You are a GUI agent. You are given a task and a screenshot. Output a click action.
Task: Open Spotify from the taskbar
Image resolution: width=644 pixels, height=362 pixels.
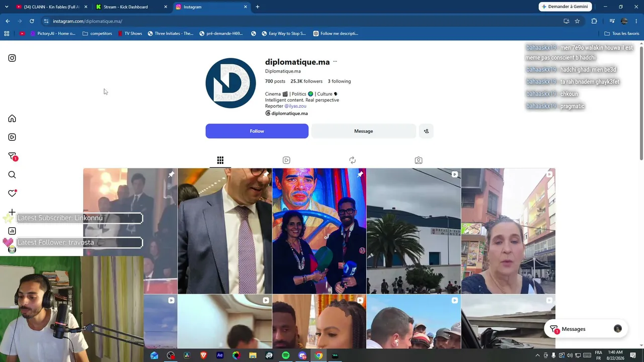tap(286, 355)
